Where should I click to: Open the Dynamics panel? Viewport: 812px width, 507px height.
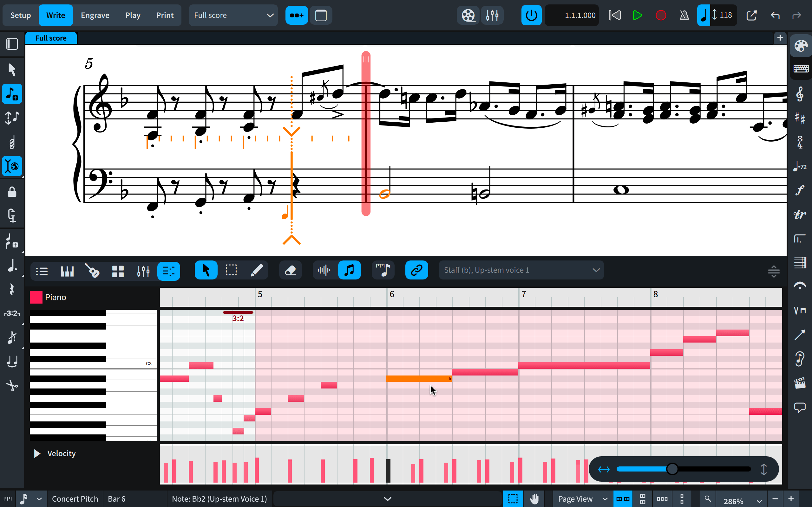[801, 190]
